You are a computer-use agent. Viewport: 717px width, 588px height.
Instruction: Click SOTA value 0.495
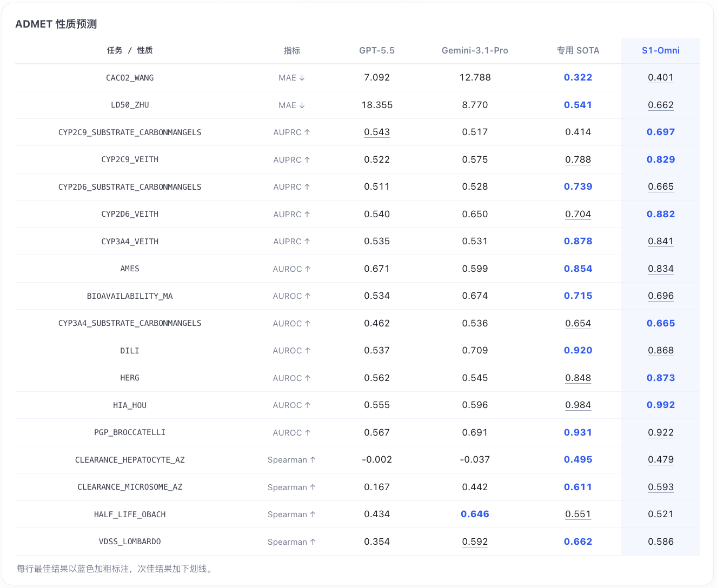click(578, 459)
